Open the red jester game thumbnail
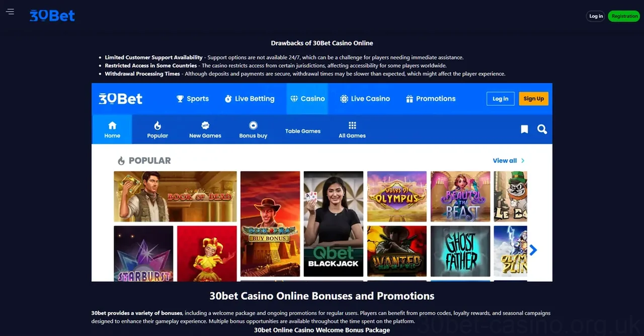 [207, 253]
